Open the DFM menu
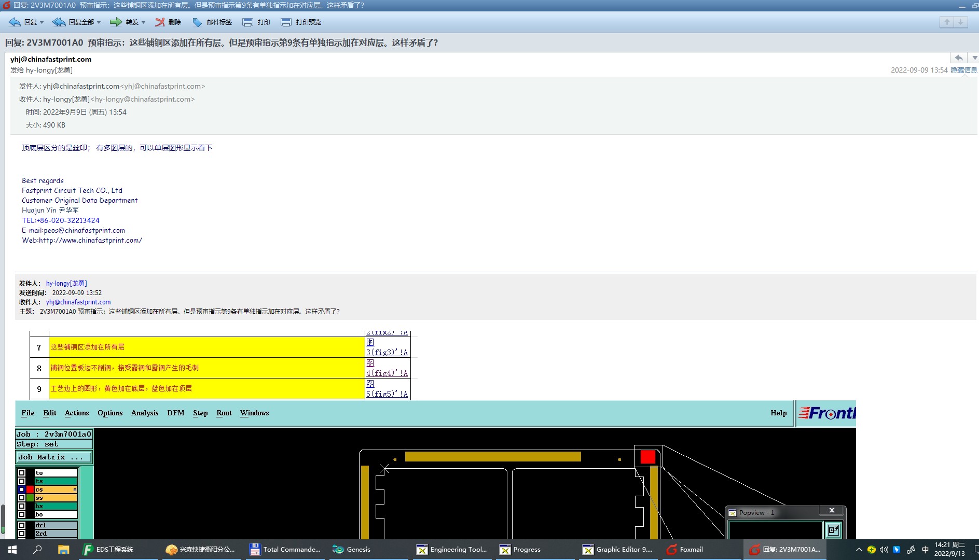This screenshot has height=560, width=979. (176, 413)
